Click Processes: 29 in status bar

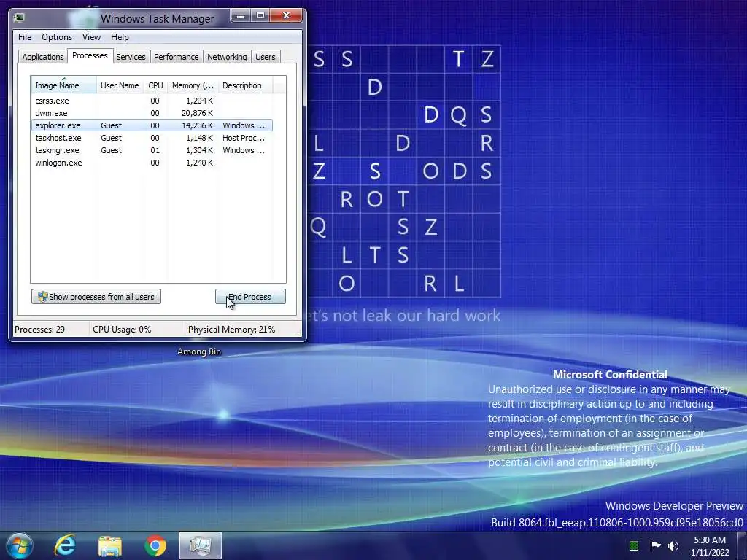click(x=40, y=330)
